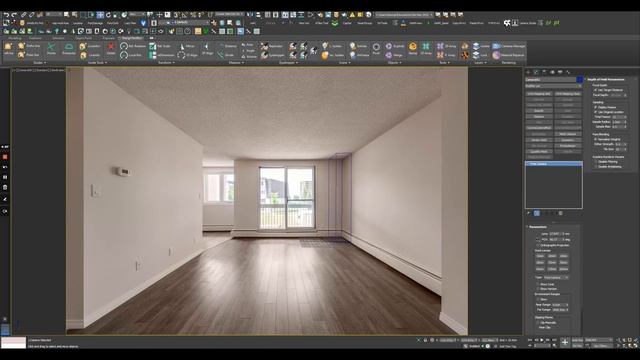Toggle Use Original Location checkbox
Image resolution: width=640 pixels, height=360 pixels.
coord(595,112)
